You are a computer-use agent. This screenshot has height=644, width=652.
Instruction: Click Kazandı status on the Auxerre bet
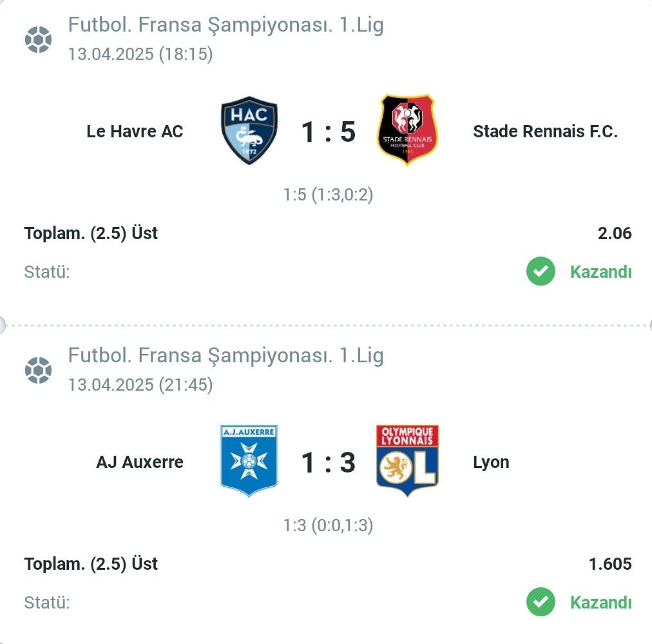click(601, 602)
